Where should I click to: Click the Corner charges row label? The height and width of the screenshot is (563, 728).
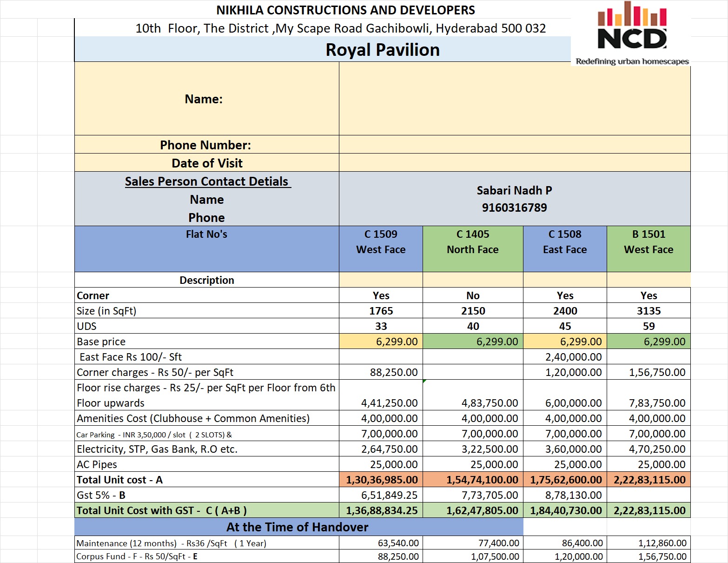click(207, 372)
